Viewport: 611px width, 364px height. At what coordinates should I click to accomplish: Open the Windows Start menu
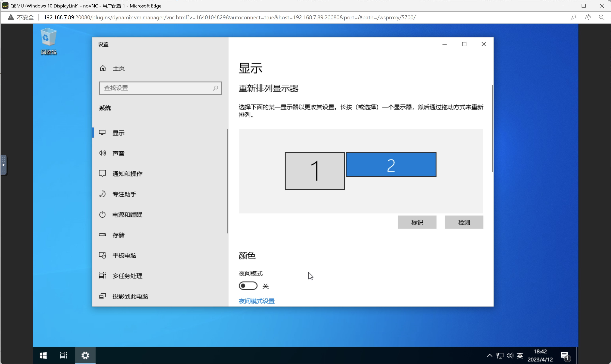(x=43, y=355)
